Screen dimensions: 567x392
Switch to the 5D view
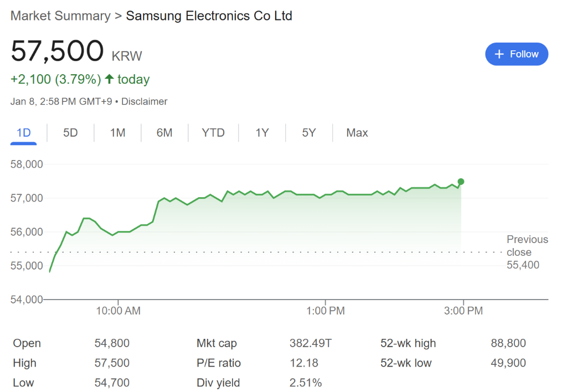(70, 133)
